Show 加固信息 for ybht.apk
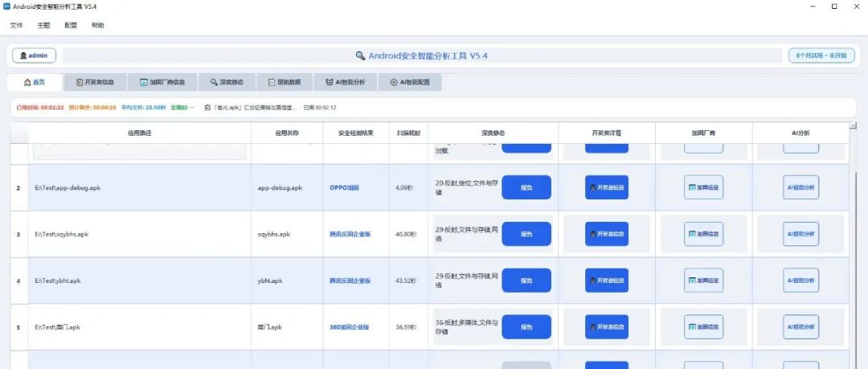This screenshot has height=369, width=868. 703,281
